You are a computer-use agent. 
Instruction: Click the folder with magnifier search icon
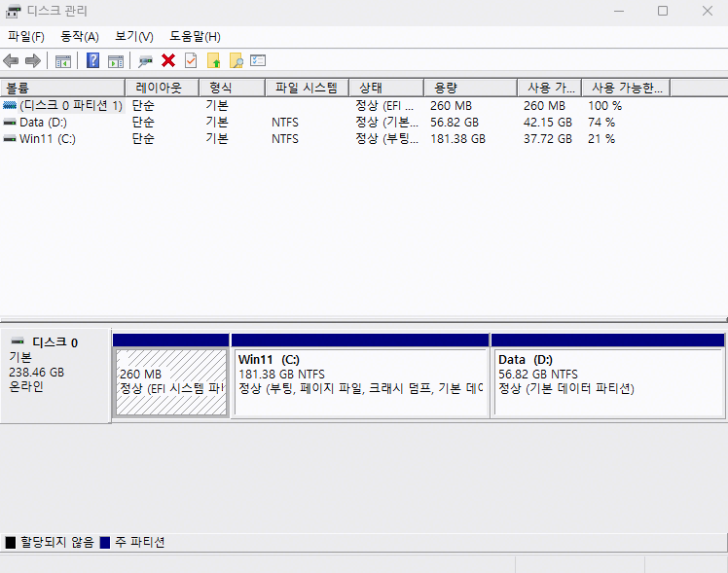[236, 60]
